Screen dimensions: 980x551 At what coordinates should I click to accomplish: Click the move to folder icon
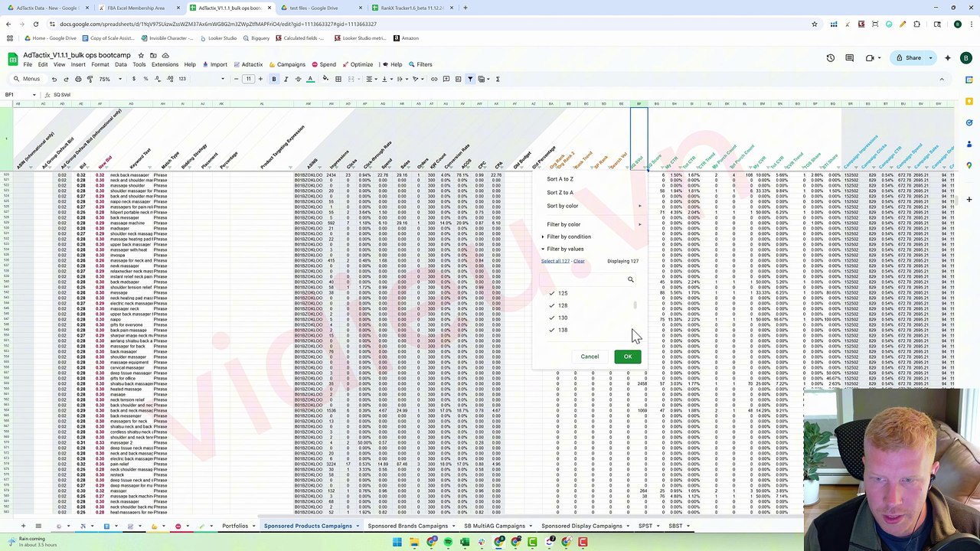click(x=153, y=55)
